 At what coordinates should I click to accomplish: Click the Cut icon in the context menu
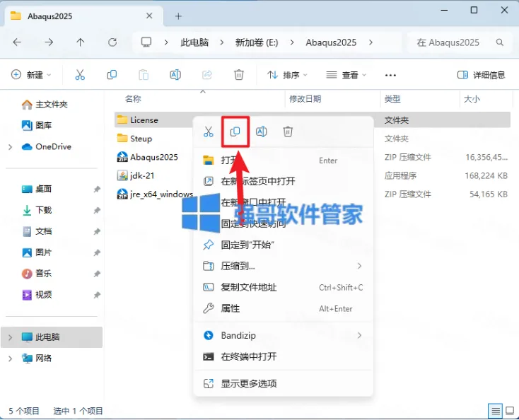(209, 132)
